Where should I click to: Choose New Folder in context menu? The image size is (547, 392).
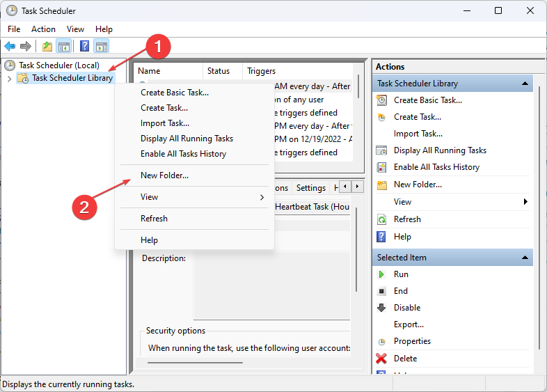(195, 175)
